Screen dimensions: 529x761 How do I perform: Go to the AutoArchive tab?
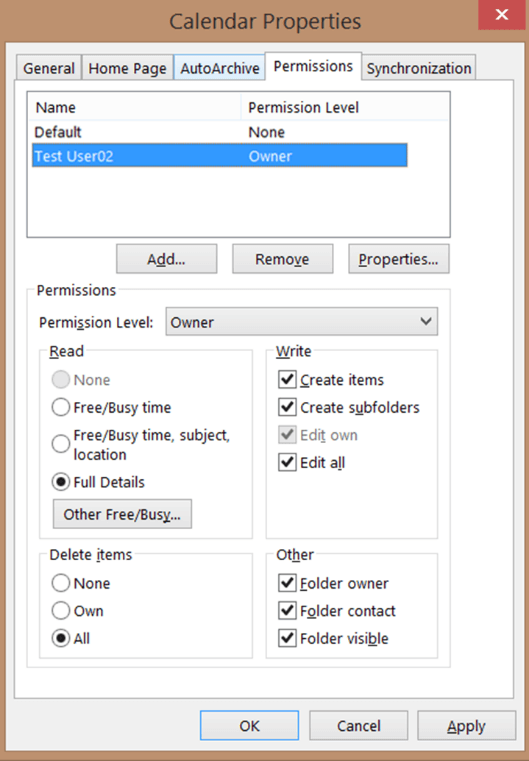(220, 68)
